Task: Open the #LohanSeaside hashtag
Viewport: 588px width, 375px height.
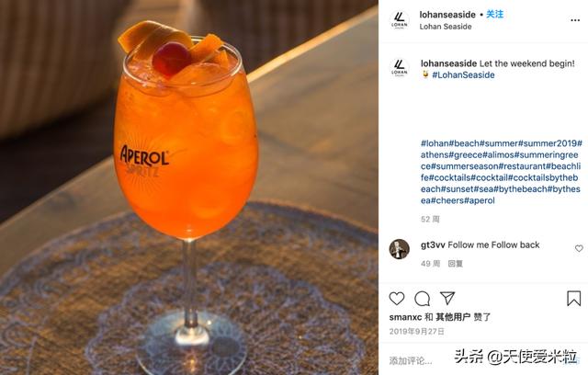Action: tap(463, 75)
